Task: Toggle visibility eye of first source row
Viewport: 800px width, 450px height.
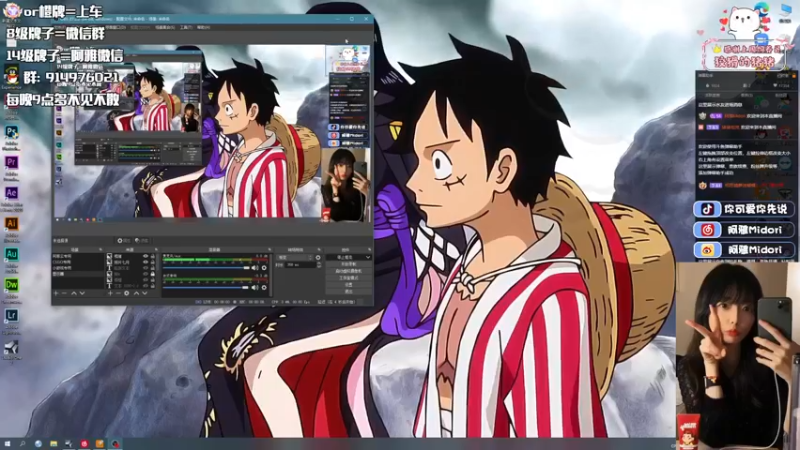Action: pyautogui.click(x=145, y=256)
